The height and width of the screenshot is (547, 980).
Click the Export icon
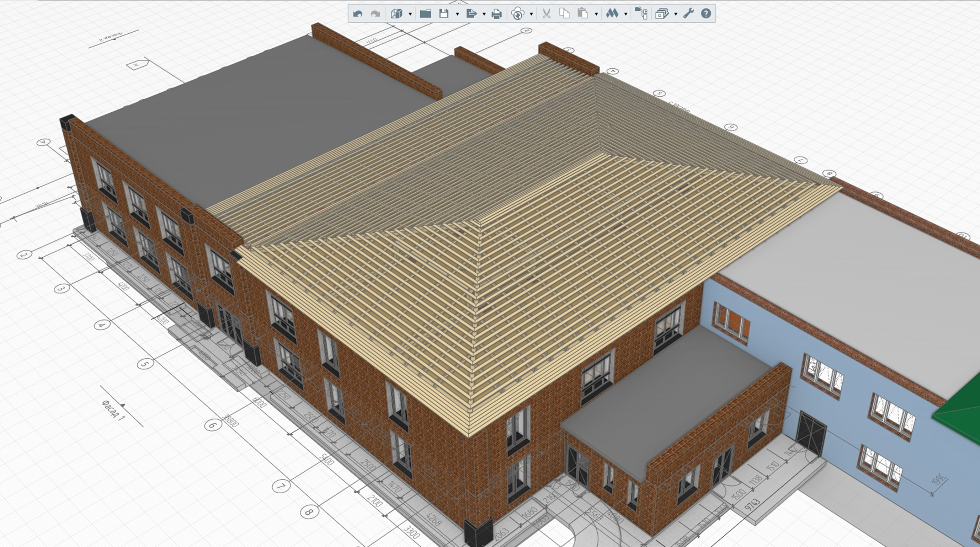pos(472,14)
